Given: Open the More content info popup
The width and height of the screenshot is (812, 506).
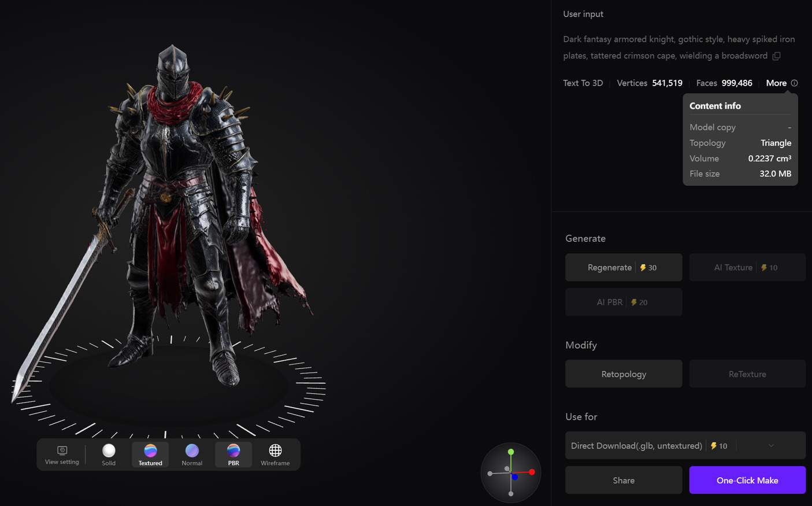Looking at the screenshot, I should click(775, 83).
